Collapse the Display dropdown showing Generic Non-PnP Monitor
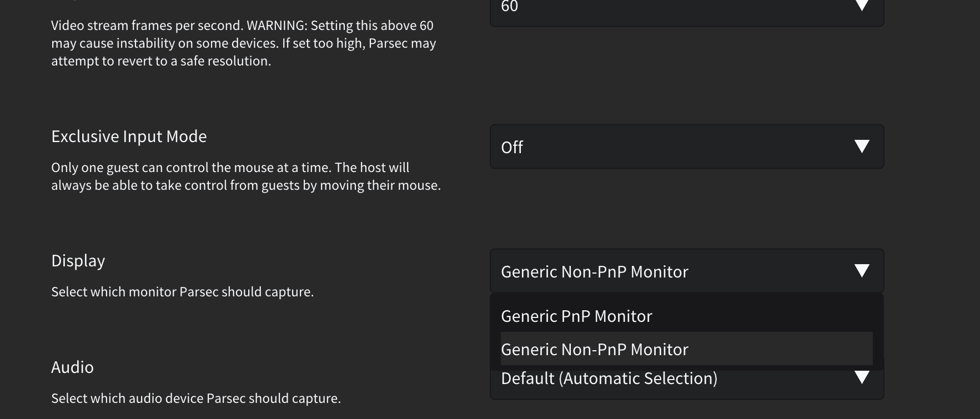 (x=687, y=271)
